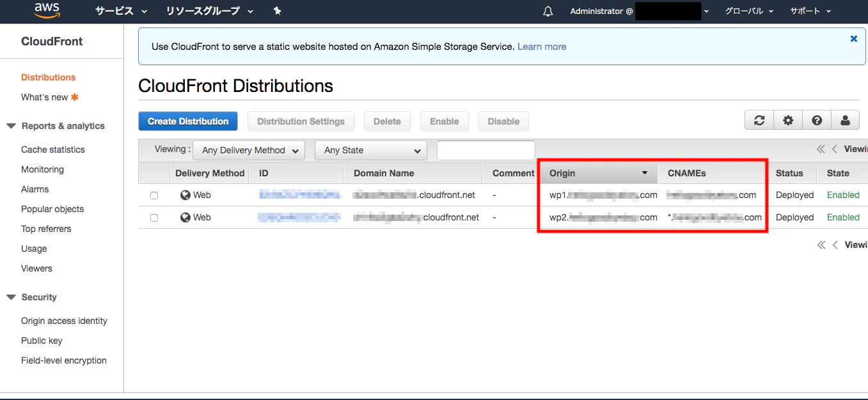Image resolution: width=868 pixels, height=400 pixels.
Task: Click the Disable button
Action: (x=503, y=121)
